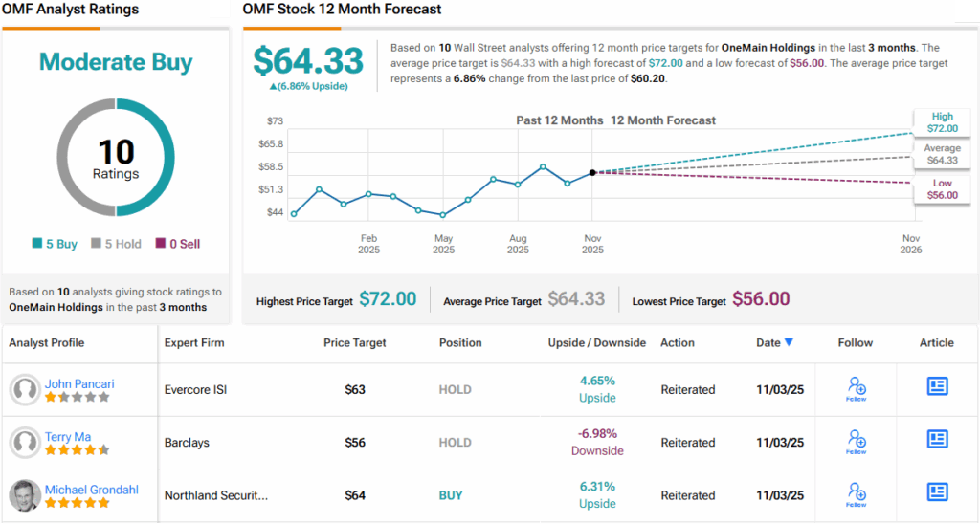Sort table by Date column arrow
This screenshot has height=524, width=980.
click(789, 342)
